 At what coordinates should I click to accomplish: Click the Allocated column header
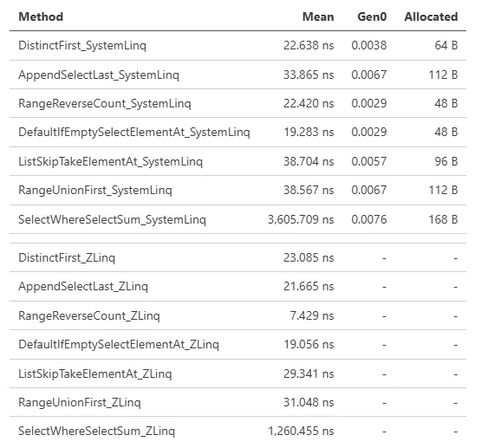[x=431, y=16]
